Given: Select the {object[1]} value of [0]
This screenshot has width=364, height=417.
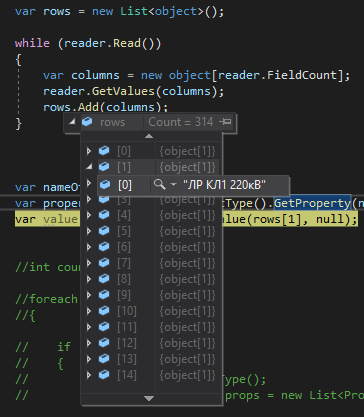Looking at the screenshot, I should coord(187,151).
